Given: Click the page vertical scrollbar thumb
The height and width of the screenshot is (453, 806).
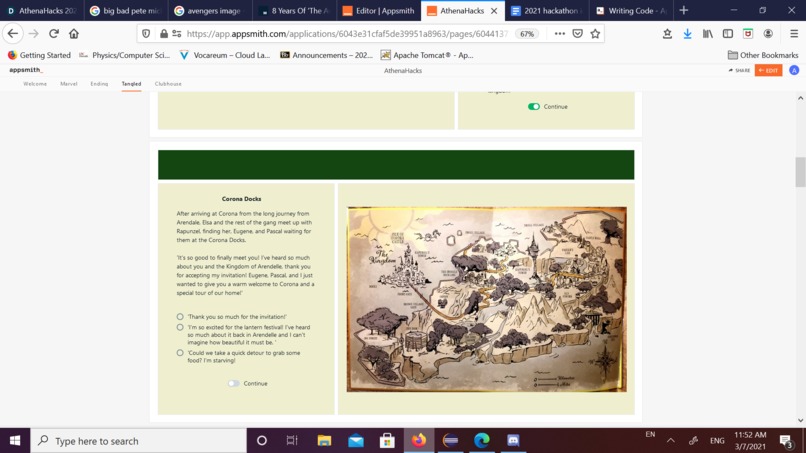Looking at the screenshot, I should tap(800, 172).
